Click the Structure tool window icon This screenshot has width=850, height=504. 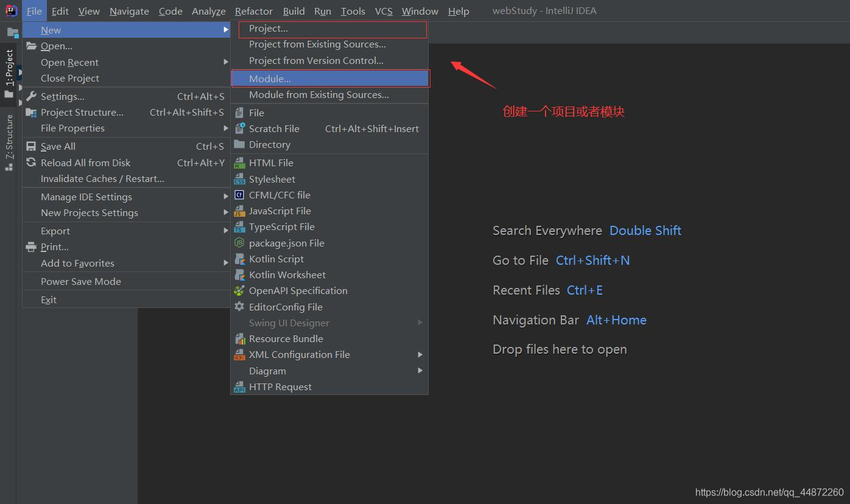click(9, 166)
